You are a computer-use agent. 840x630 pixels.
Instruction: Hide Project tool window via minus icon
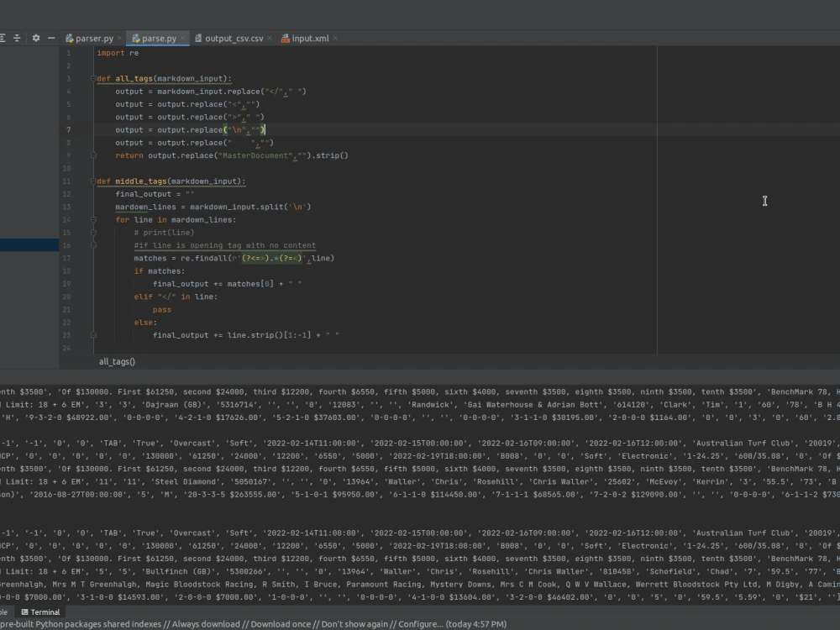point(50,38)
